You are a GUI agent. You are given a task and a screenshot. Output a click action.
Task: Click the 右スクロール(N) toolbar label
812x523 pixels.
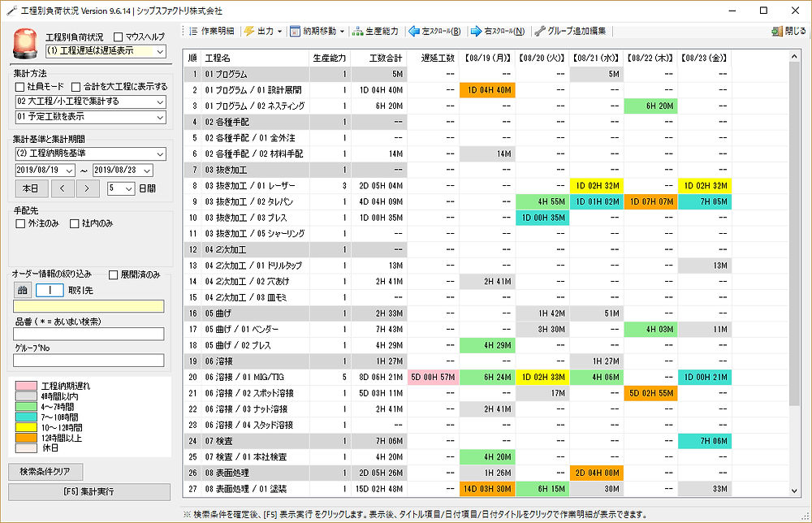click(x=504, y=31)
